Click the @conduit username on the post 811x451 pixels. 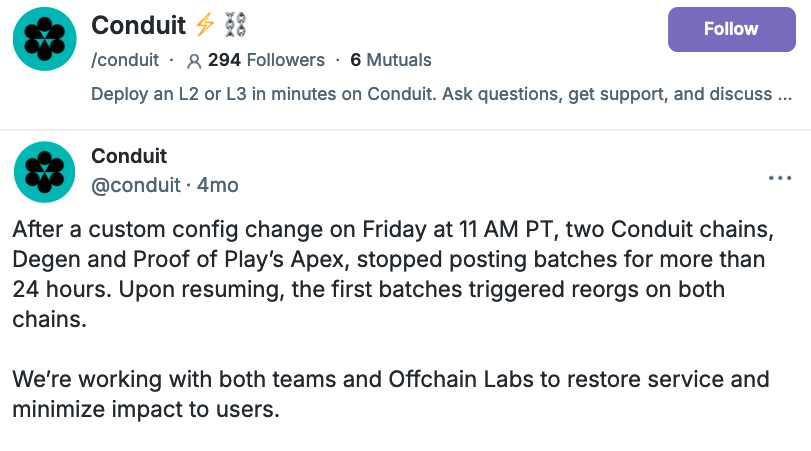[136, 185]
